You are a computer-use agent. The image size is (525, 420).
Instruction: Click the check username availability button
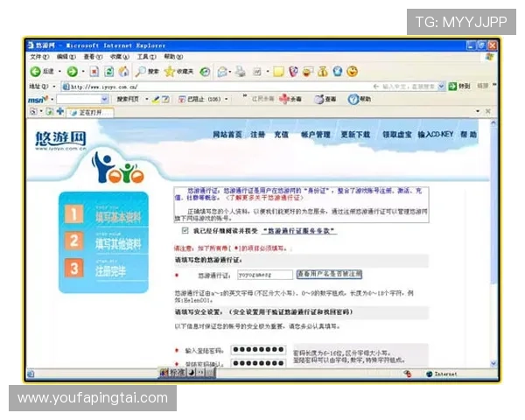point(329,274)
